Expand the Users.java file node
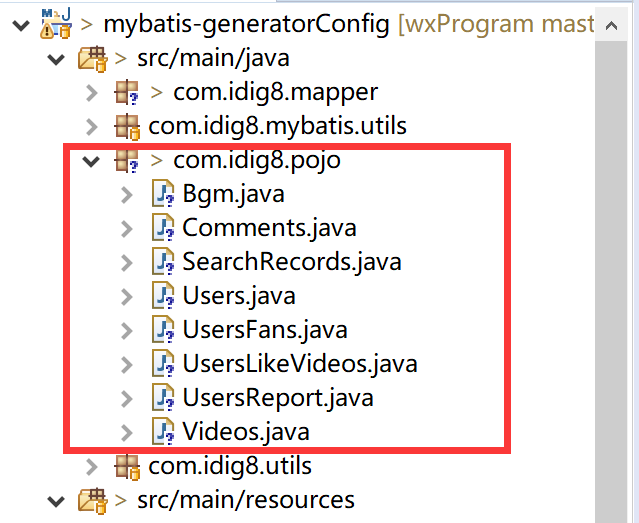This screenshot has height=523, width=639. [x=127, y=296]
